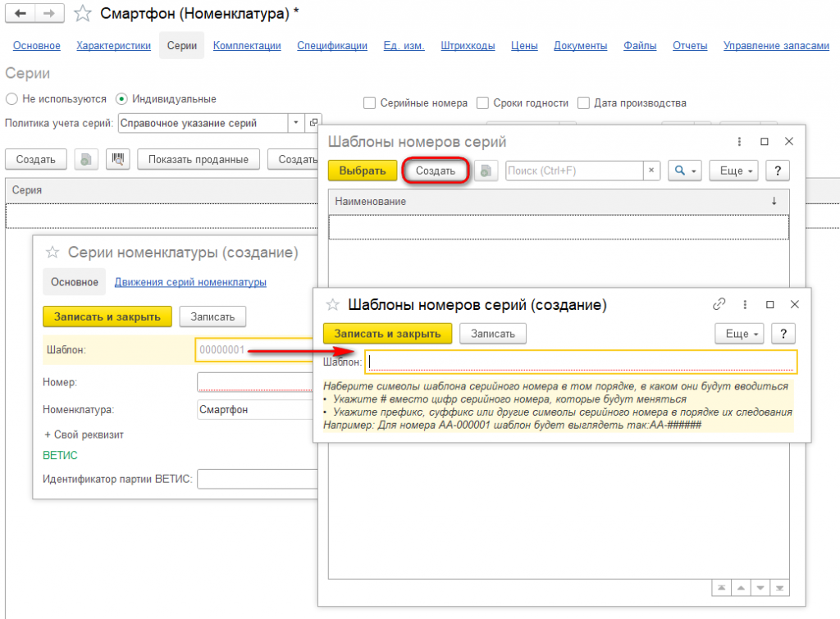Get a link via the chain icon in Шаблоны номеров серий (создание)

(x=719, y=304)
